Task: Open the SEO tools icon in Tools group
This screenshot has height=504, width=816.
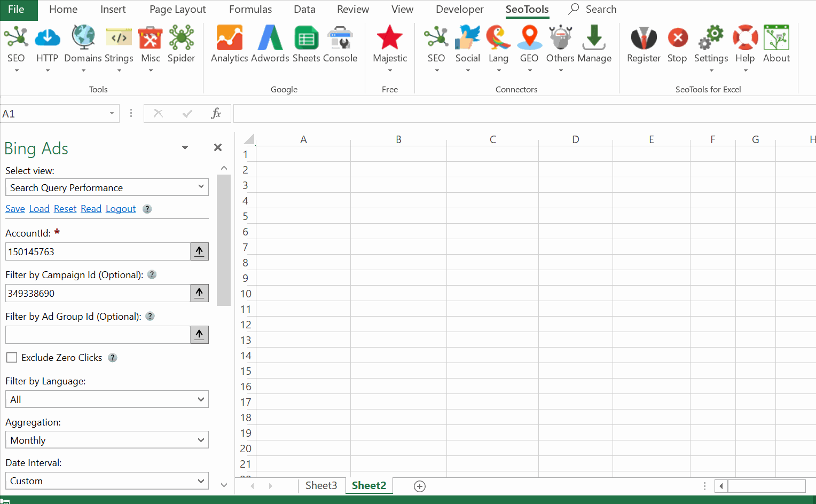Action: (x=16, y=37)
